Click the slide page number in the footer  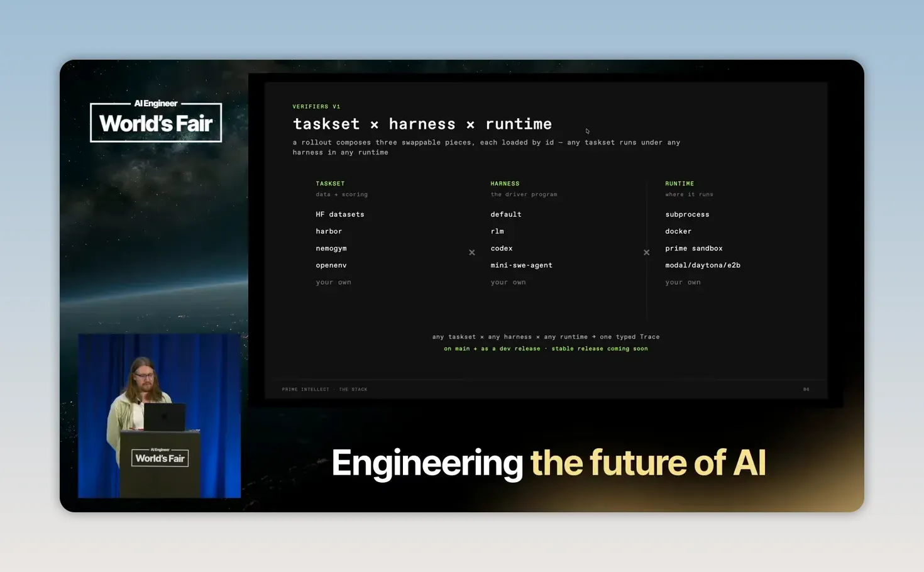click(806, 389)
